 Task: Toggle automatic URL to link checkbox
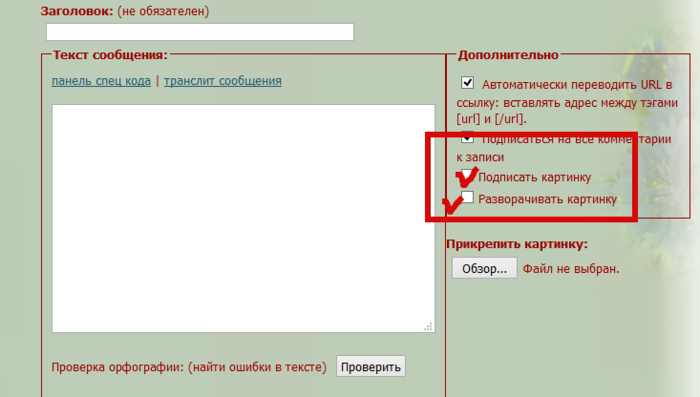(x=467, y=83)
